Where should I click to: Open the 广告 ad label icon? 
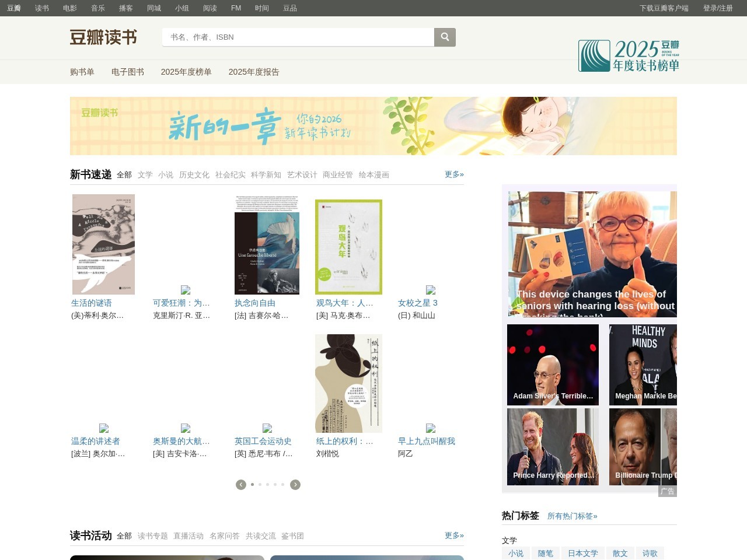click(668, 491)
